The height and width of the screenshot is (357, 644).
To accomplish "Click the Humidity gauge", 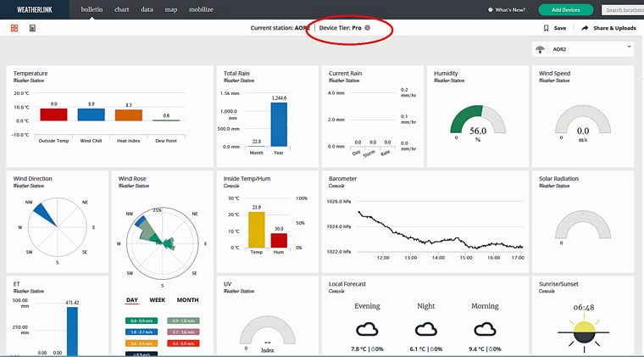I will [478, 119].
